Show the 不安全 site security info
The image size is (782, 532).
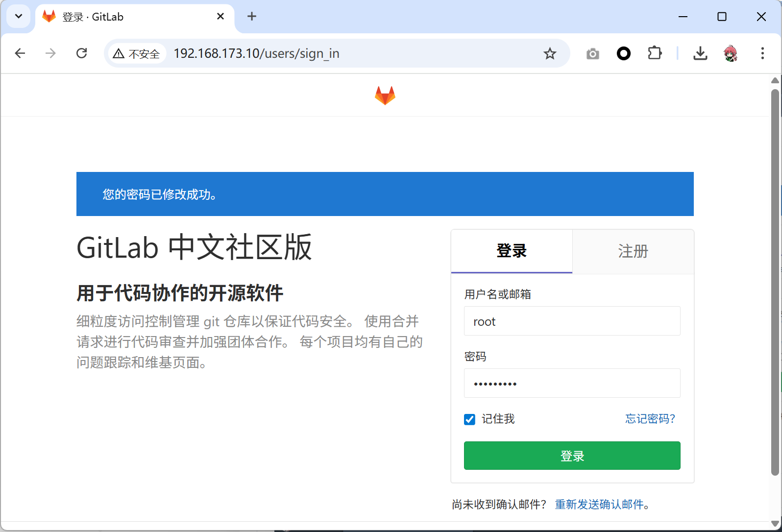(137, 53)
